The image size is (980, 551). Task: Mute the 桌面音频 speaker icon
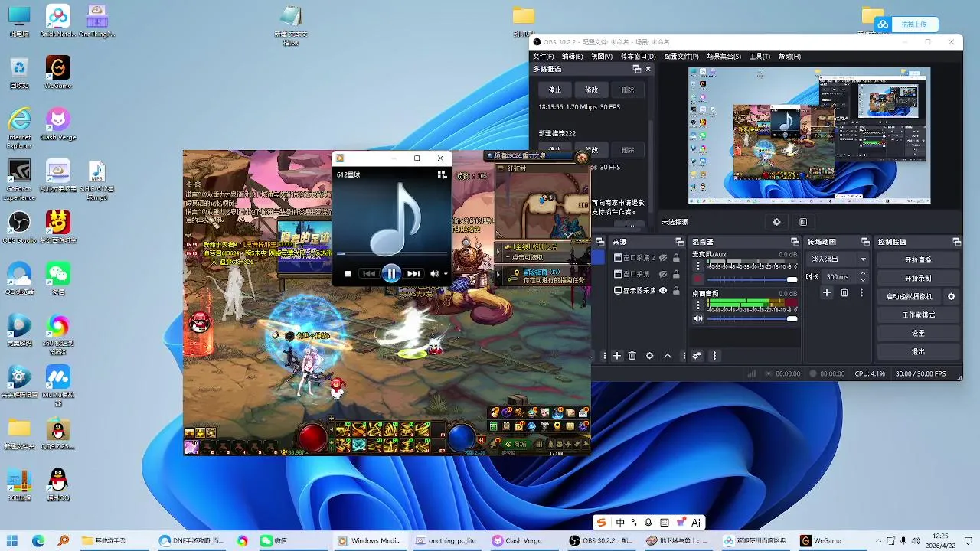697,318
